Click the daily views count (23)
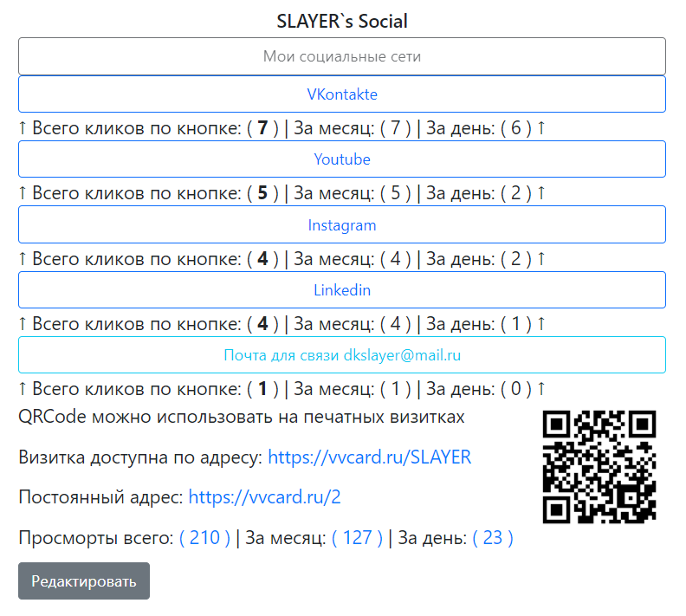The height and width of the screenshot is (616, 686). pos(493,538)
